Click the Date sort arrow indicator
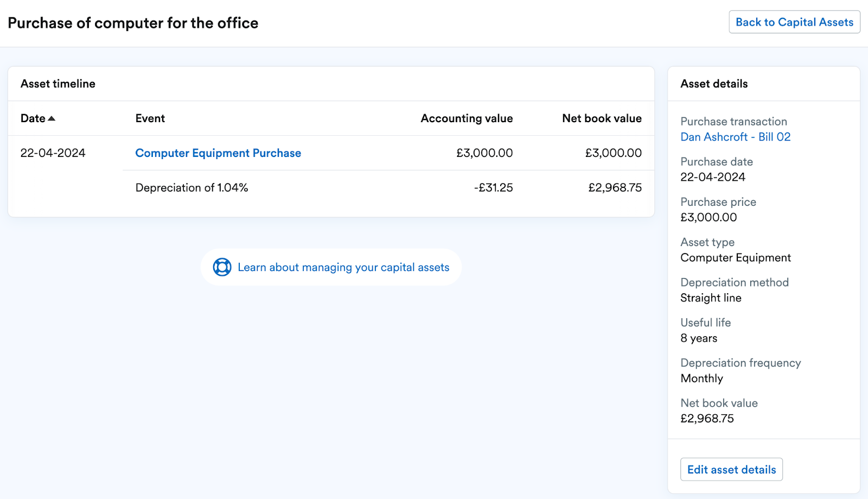The height and width of the screenshot is (499, 868). pyautogui.click(x=52, y=117)
